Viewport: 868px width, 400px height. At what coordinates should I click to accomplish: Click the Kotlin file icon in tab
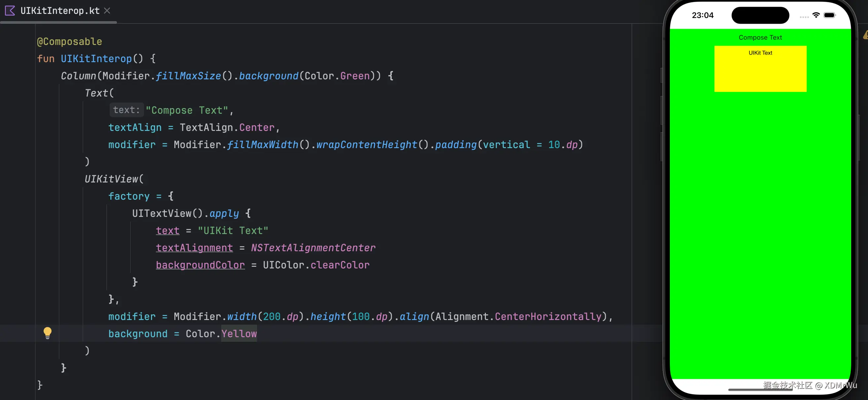pyautogui.click(x=10, y=11)
